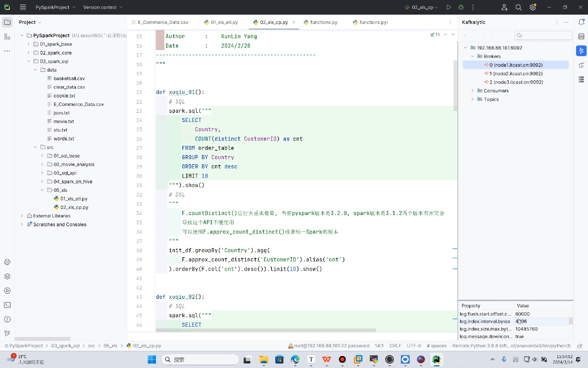This screenshot has width=588, height=368.
Task: Expand the Consumers node in Kafkalytic
Action: (472, 91)
